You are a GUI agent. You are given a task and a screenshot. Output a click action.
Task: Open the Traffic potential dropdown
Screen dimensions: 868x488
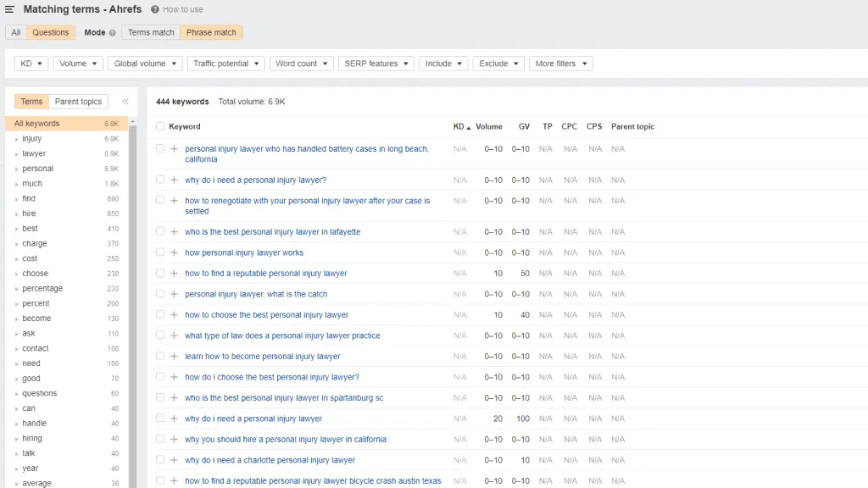(225, 64)
